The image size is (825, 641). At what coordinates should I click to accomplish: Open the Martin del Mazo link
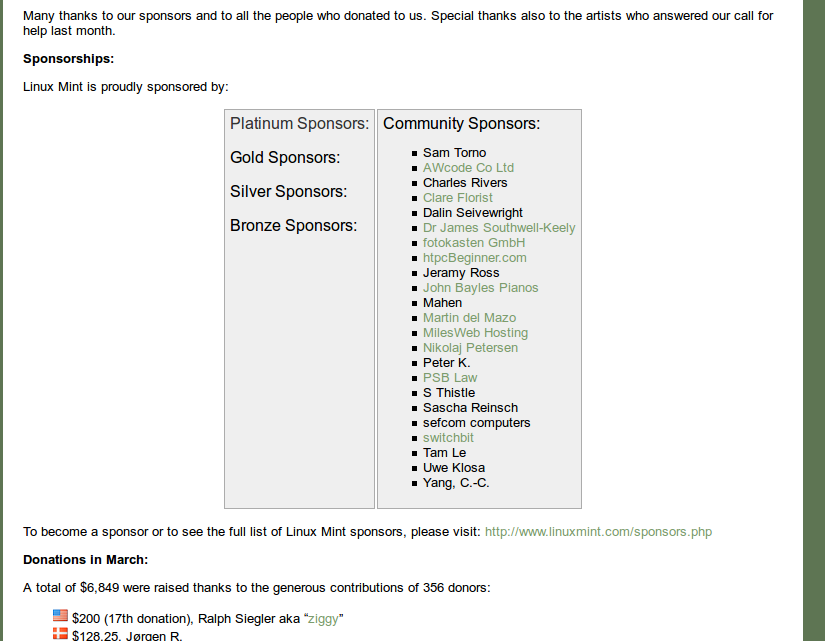(469, 318)
